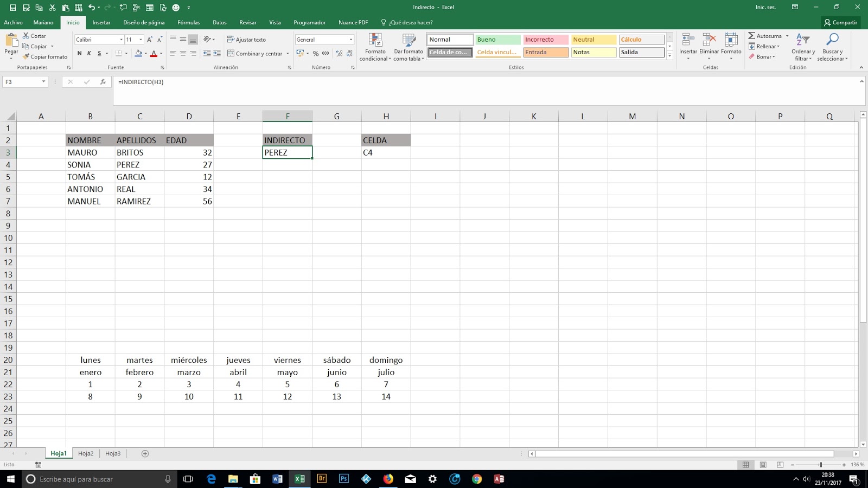868x488 pixels.
Task: Toggle bold with the N button
Action: click(x=80, y=53)
